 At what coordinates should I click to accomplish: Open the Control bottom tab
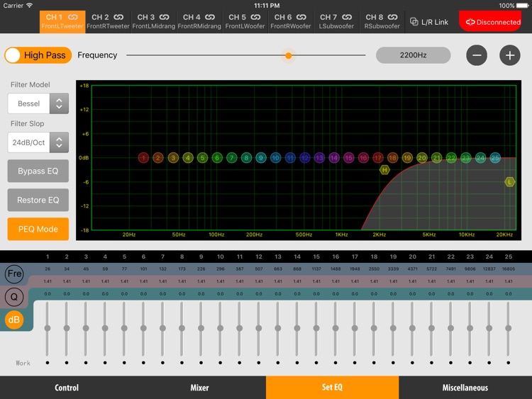(x=67, y=388)
